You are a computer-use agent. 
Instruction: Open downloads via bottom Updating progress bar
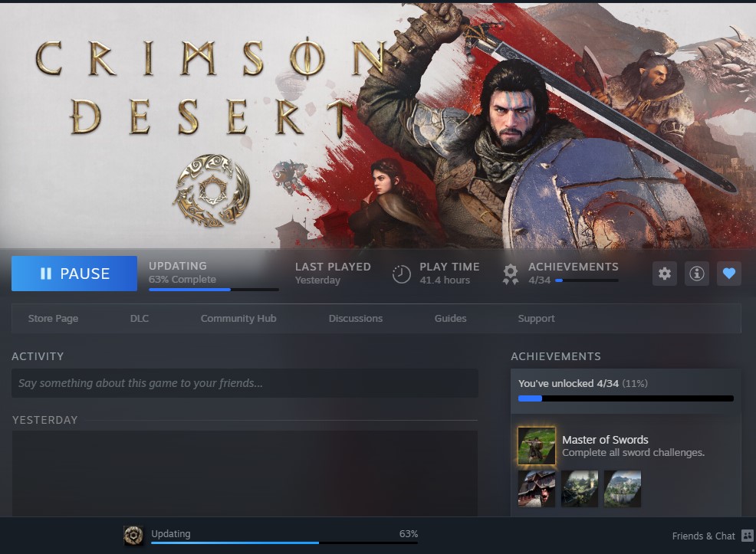pyautogui.click(x=284, y=543)
